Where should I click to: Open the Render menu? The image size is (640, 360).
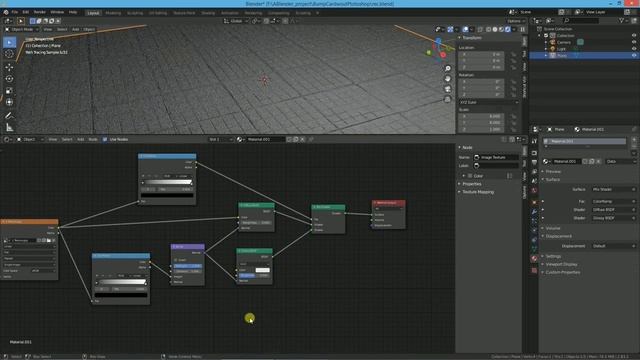pyautogui.click(x=40, y=12)
